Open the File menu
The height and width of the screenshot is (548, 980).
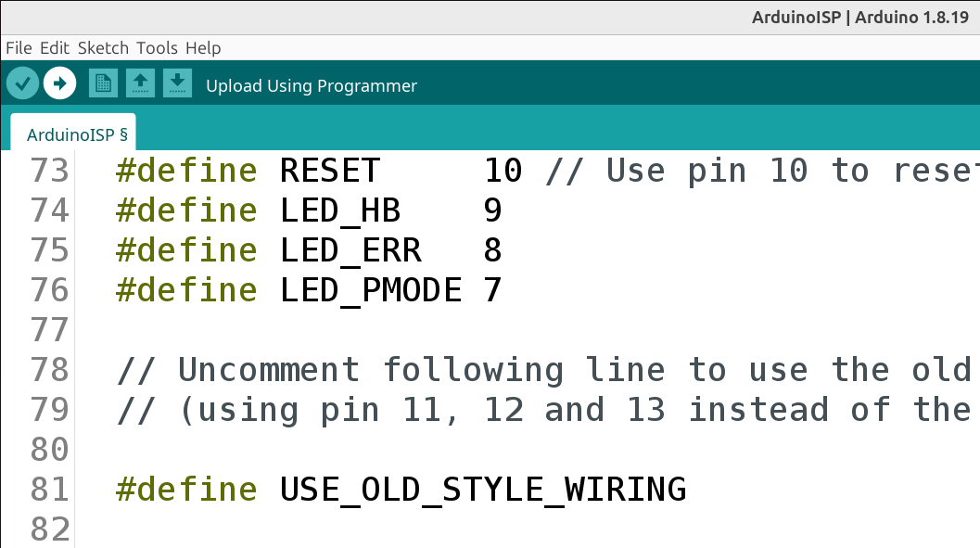[19, 48]
